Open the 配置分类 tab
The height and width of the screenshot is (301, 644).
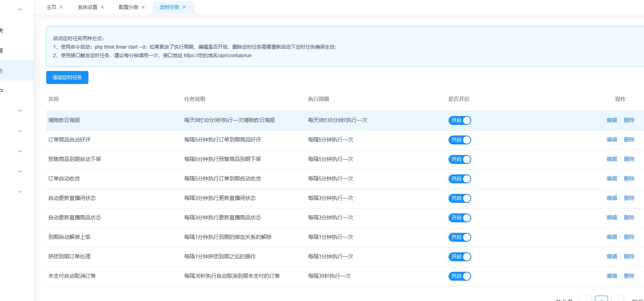[x=129, y=7]
